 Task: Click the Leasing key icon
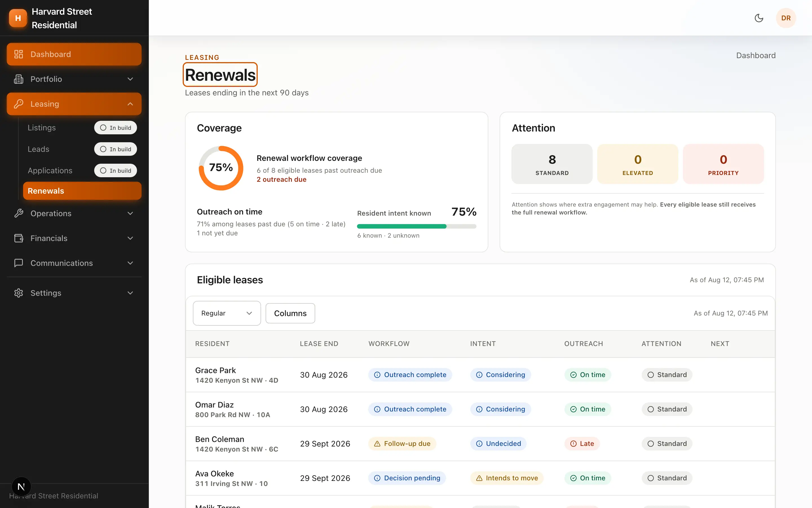coord(18,104)
